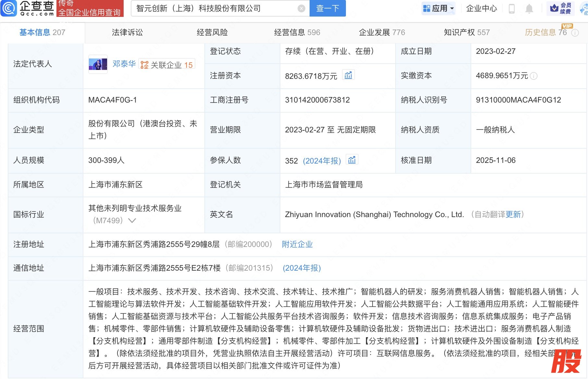Clear the search box text
The width and height of the screenshot is (588, 379).
(x=301, y=9)
